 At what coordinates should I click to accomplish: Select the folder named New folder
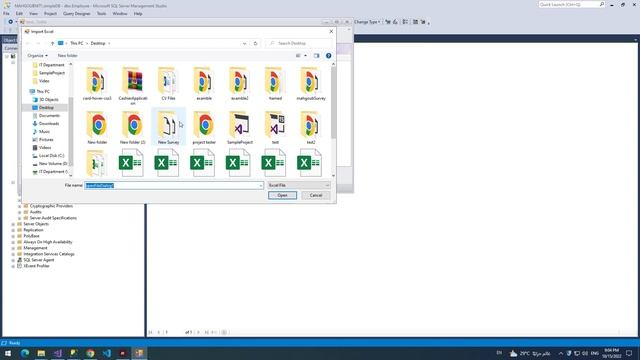click(97, 127)
